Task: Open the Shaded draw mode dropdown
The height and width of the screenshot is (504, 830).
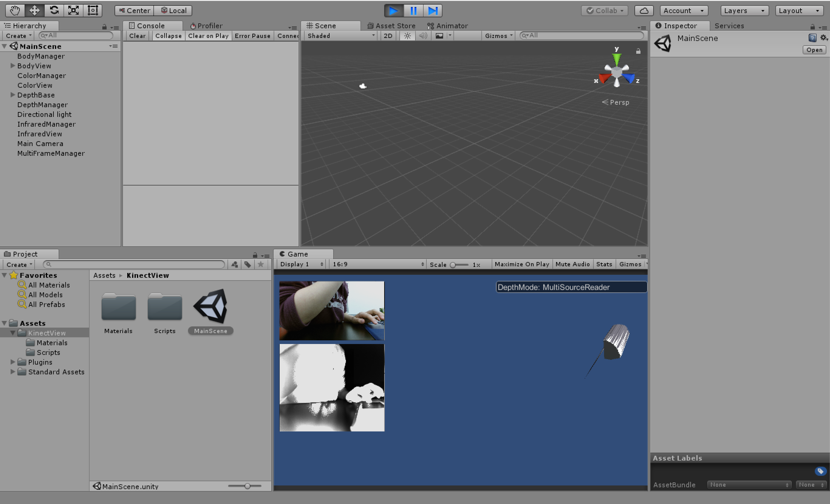Action: click(340, 36)
